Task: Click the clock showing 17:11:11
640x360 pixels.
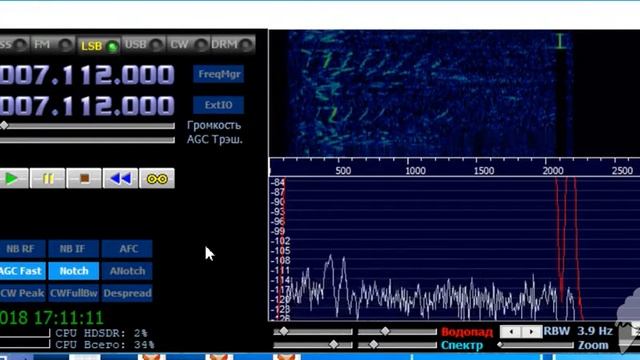Action: (x=69, y=318)
